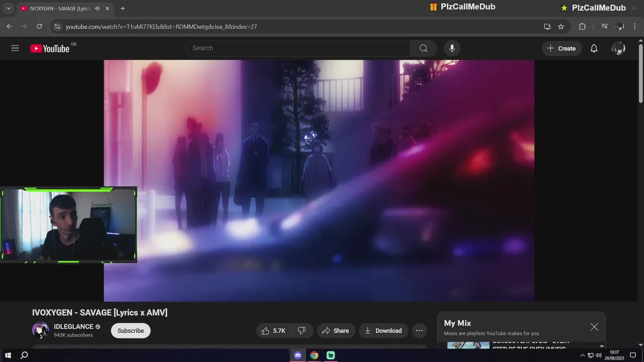The image size is (644, 362).
Task: Click the Chrome address bar URL
Action: coord(161,27)
